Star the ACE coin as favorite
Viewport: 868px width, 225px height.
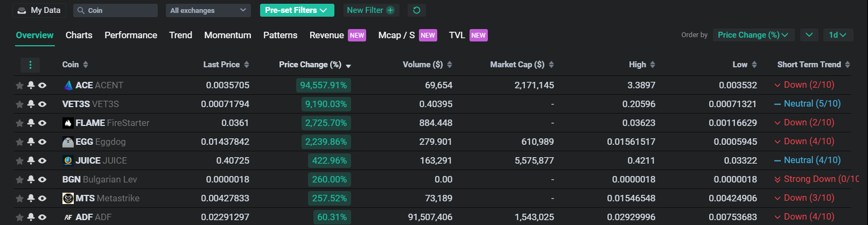(x=19, y=86)
